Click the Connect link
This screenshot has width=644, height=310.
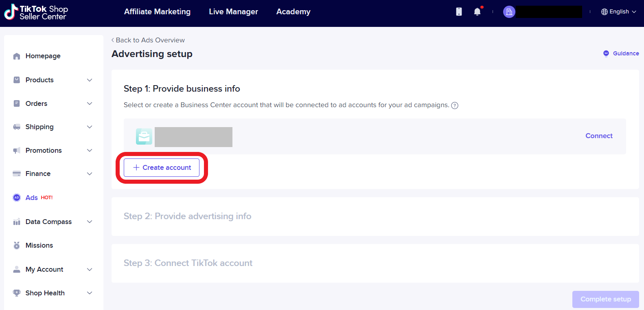[599, 136]
